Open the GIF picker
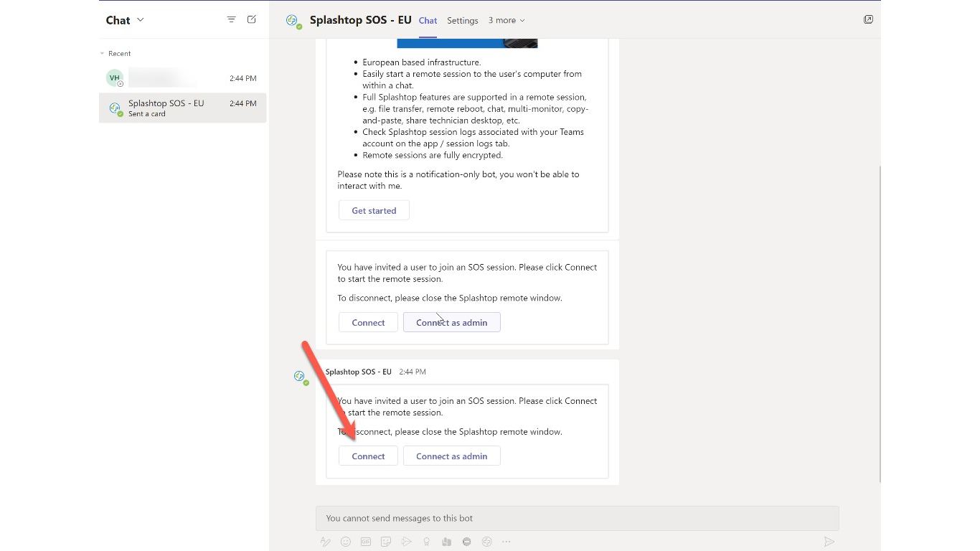 [366, 542]
